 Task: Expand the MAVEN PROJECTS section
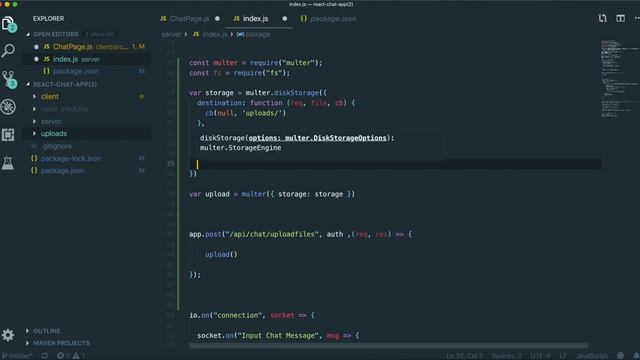61,343
